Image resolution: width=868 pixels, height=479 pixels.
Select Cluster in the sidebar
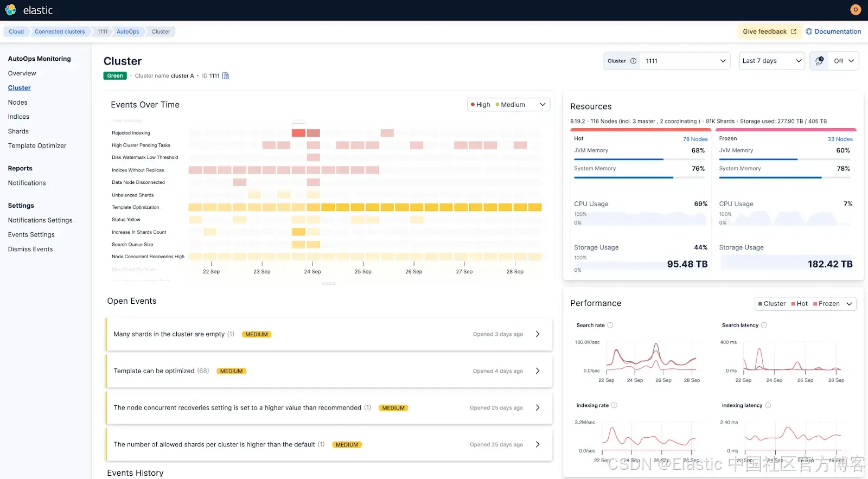click(20, 88)
